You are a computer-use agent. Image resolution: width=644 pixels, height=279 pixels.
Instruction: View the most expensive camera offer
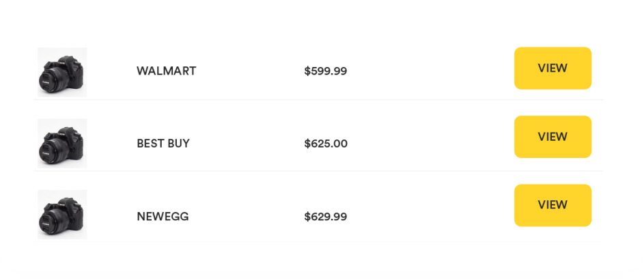[552, 205]
